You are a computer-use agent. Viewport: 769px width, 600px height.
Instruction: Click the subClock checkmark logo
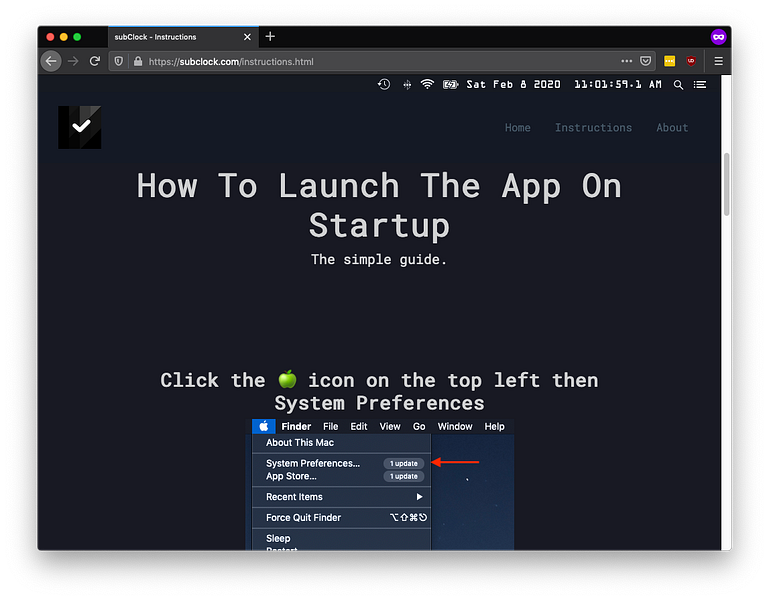click(80, 127)
